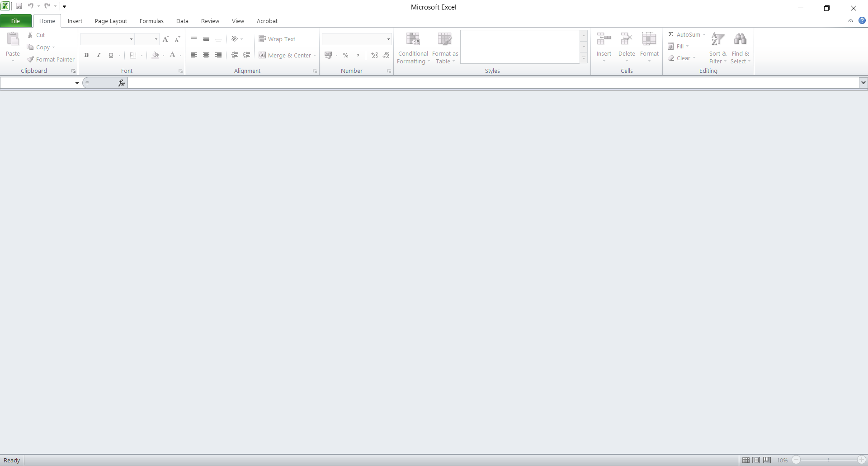Switch to the Data tab
Viewport: 868px width, 466px height.
pyautogui.click(x=182, y=21)
